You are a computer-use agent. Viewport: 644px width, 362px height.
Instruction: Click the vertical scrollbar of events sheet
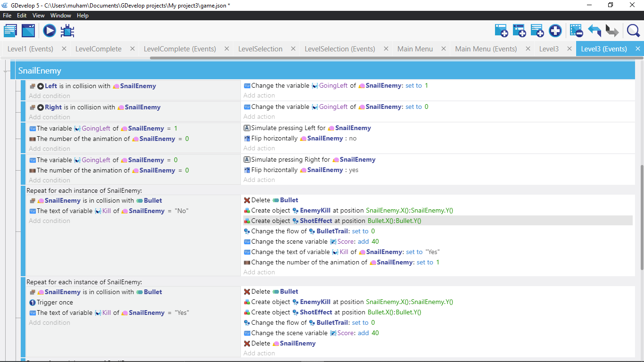642,217
